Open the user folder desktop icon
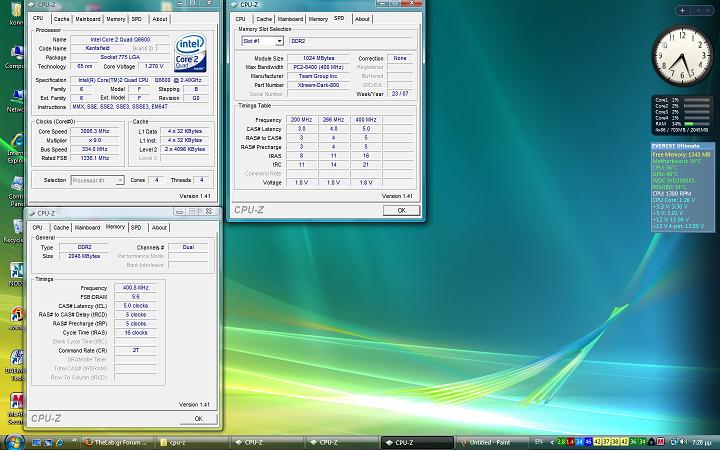This screenshot has width=720, height=450. (16, 14)
